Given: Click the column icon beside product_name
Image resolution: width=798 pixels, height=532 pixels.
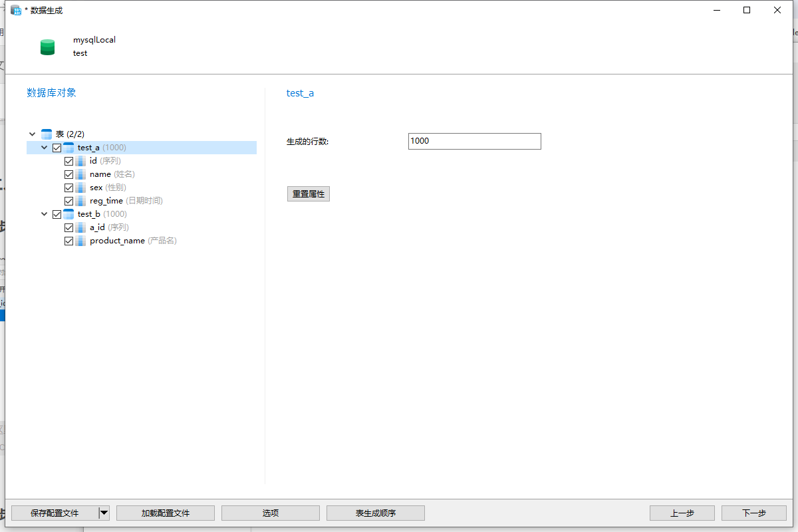Looking at the screenshot, I should [x=80, y=241].
